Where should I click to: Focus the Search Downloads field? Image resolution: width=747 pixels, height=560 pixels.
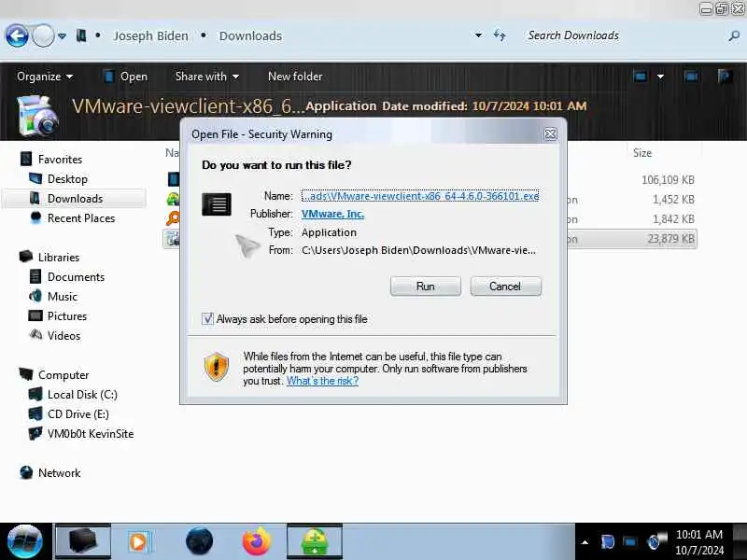coord(624,35)
